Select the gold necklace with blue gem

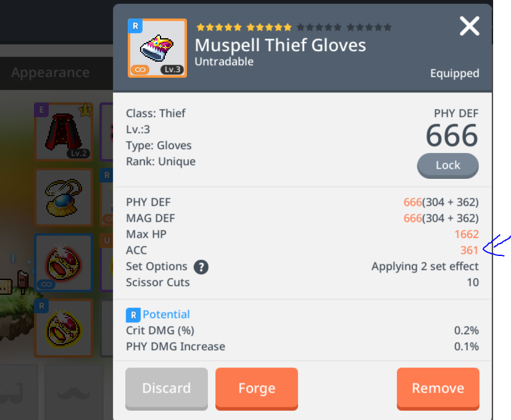(64, 197)
